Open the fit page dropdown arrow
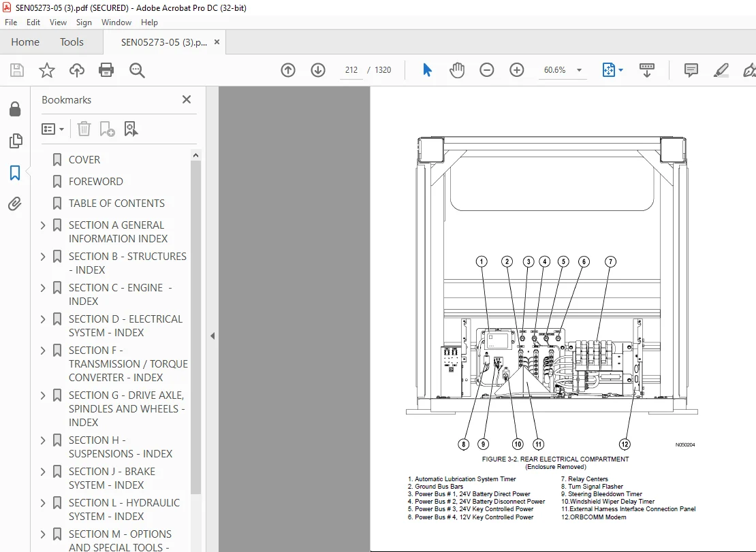756x552 pixels. point(620,70)
